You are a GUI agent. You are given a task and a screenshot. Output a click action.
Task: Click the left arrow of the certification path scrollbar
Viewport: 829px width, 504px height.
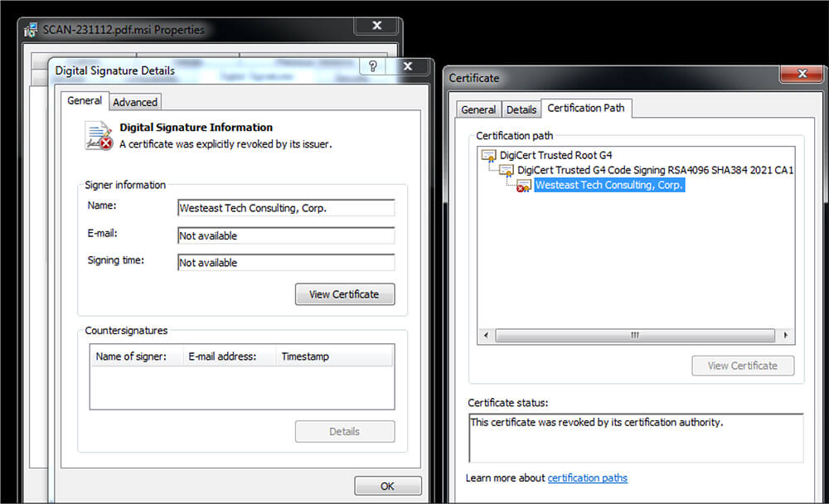tap(486, 335)
